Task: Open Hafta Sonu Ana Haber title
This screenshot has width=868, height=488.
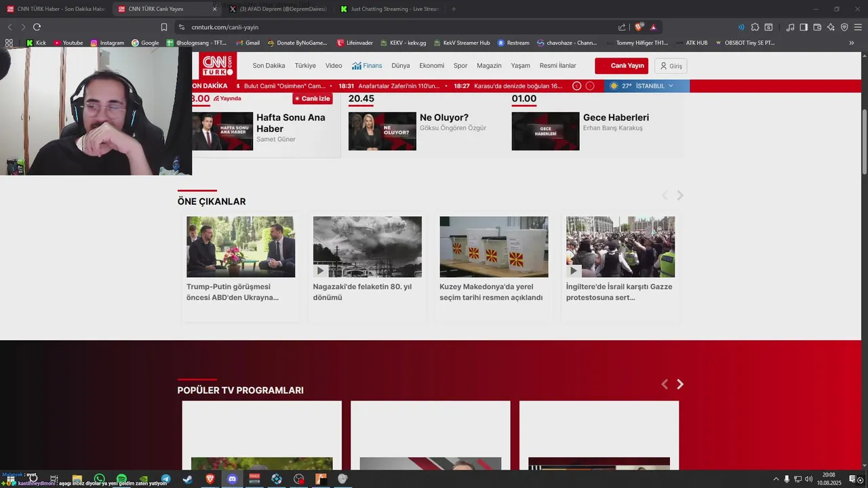Action: tap(291, 123)
